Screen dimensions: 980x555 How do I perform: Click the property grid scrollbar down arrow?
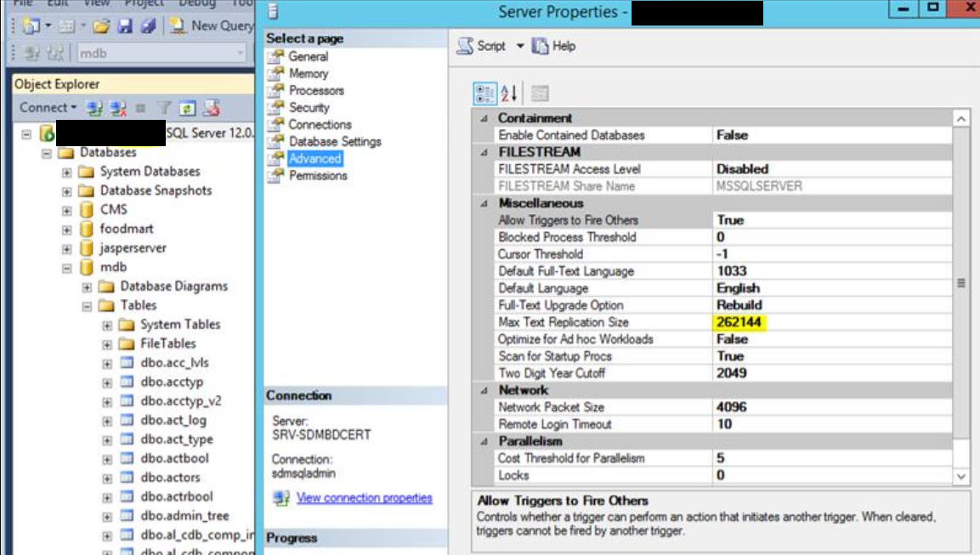pos(961,477)
